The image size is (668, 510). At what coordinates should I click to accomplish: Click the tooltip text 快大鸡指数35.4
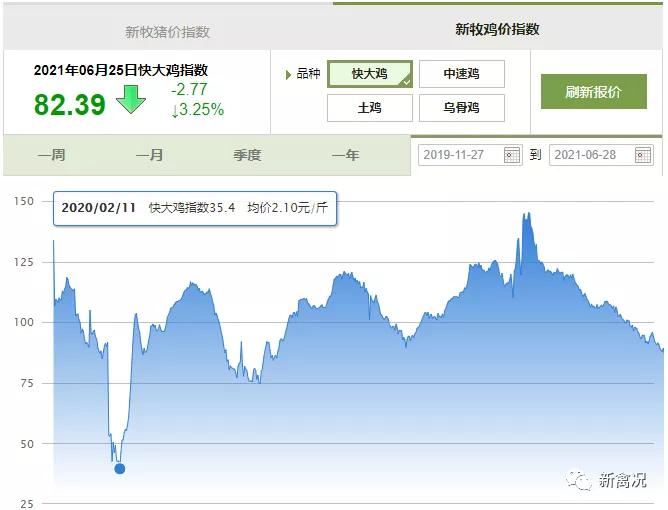[192, 208]
